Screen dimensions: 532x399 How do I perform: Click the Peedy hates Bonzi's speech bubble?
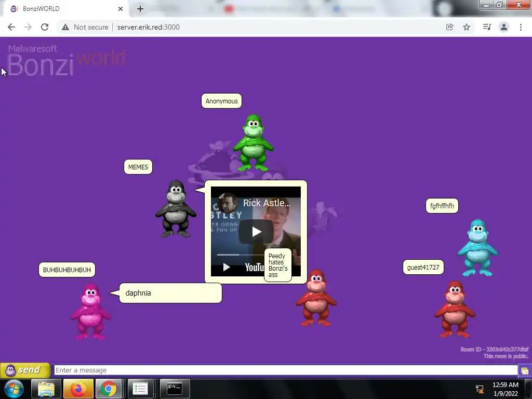tap(278, 265)
